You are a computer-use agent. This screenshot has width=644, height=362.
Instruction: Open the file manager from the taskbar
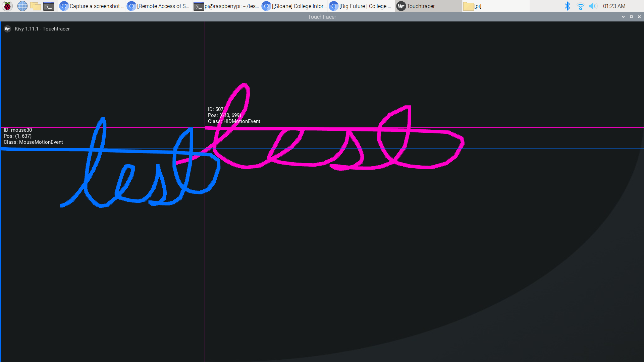35,6
